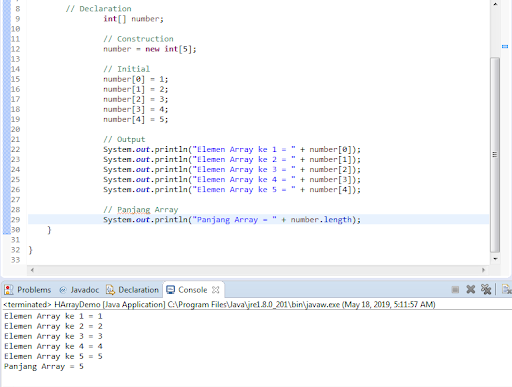
Task: Click the vertical scrollbar down arrow in editor
Action: [x=495, y=259]
